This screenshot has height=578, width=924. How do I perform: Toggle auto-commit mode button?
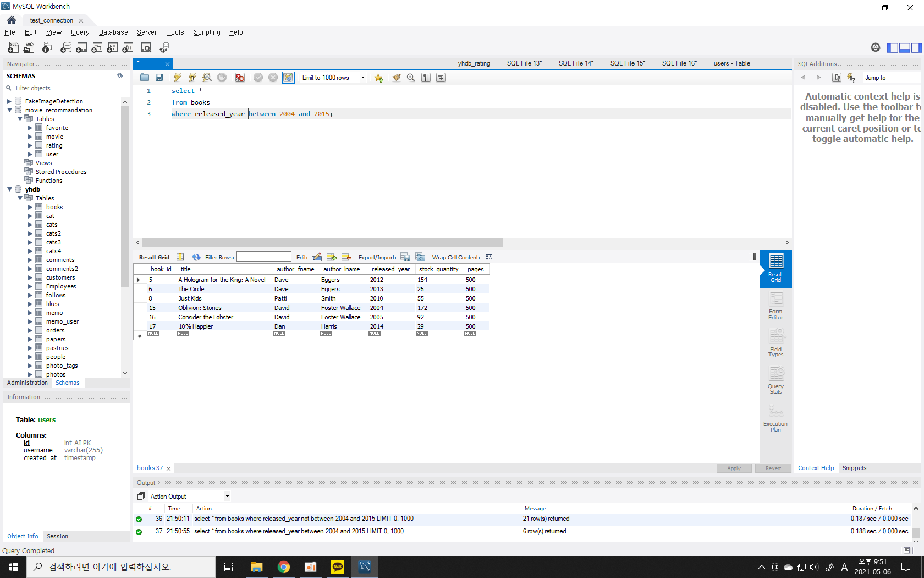coord(288,78)
